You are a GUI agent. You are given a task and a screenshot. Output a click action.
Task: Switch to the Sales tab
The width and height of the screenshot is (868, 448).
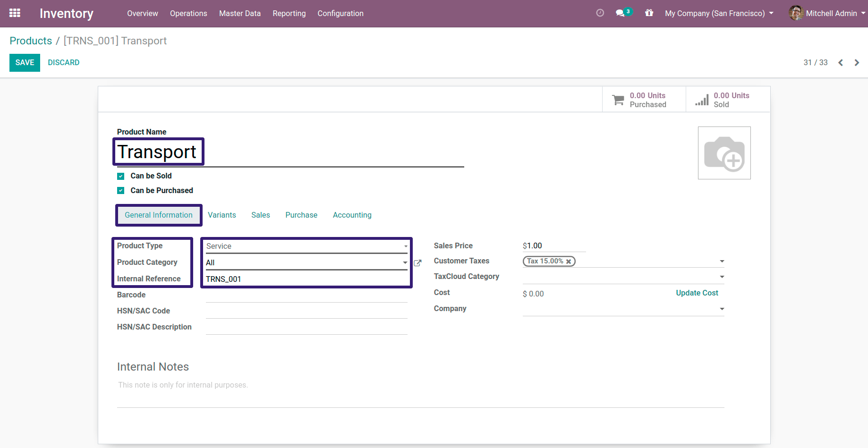coord(261,215)
